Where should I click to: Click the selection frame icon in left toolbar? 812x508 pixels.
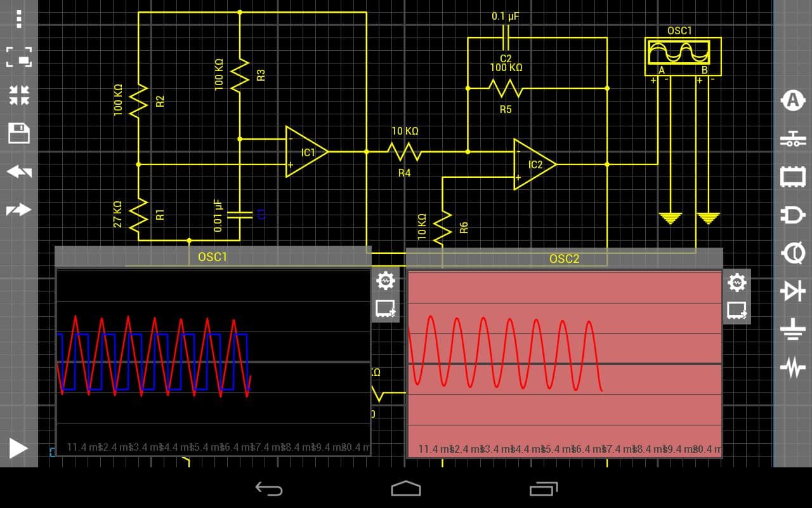point(19,57)
